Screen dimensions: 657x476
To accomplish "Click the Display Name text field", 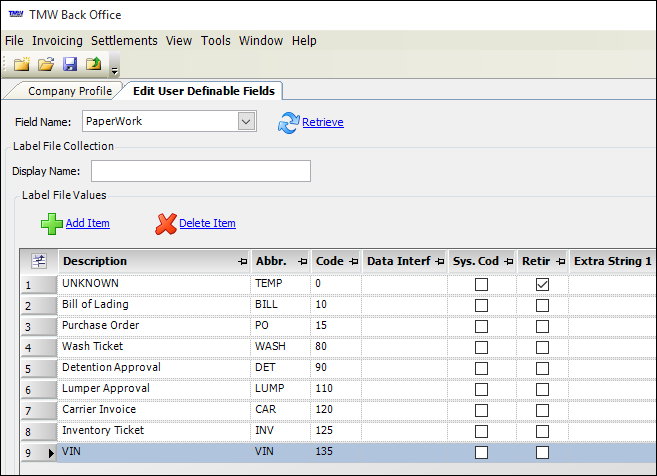I will 200,171.
